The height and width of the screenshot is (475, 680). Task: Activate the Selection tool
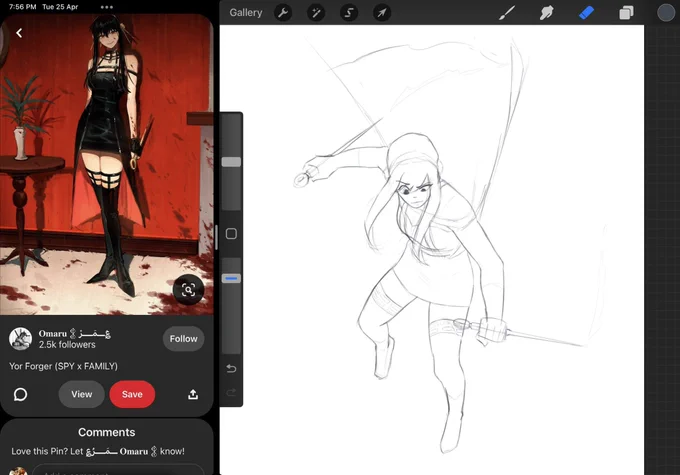(x=349, y=13)
